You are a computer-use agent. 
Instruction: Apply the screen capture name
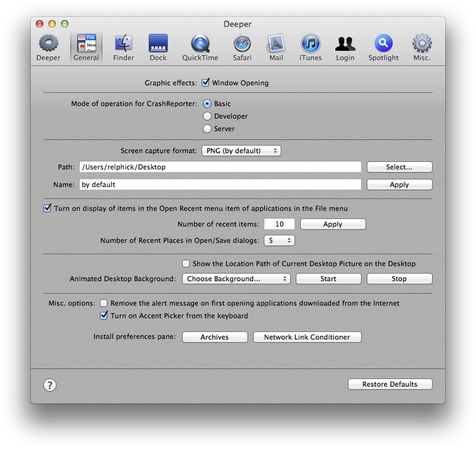click(399, 185)
